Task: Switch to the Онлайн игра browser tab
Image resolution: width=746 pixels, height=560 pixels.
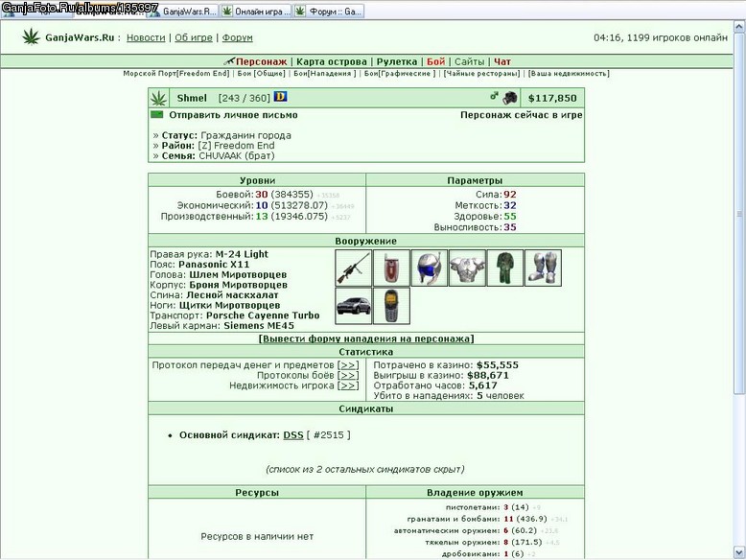Action: tap(256, 12)
